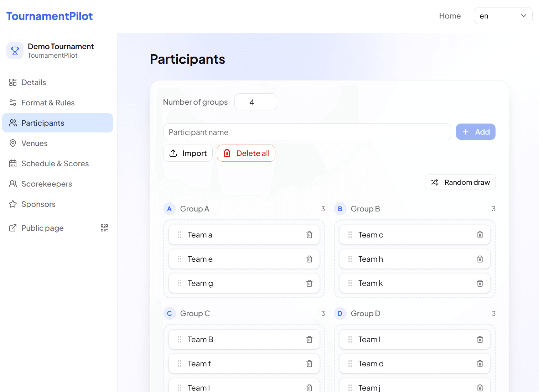The width and height of the screenshot is (539, 392).
Task: Click the Group B letter badge
Action: point(340,209)
